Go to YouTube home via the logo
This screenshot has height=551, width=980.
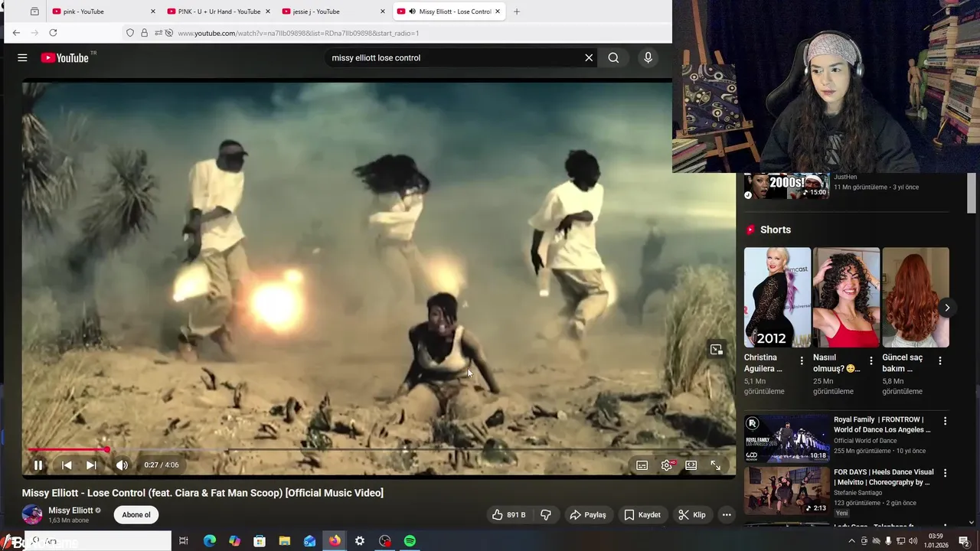click(x=65, y=57)
